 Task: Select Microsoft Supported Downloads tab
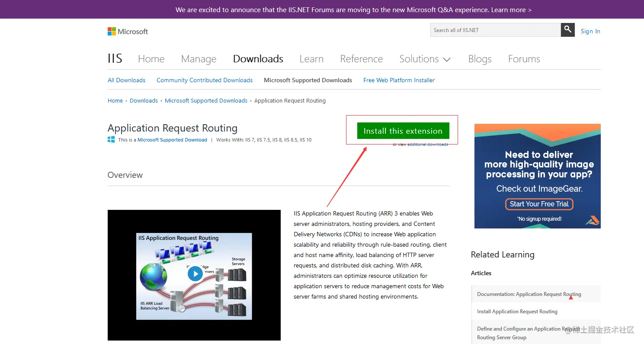click(x=308, y=80)
